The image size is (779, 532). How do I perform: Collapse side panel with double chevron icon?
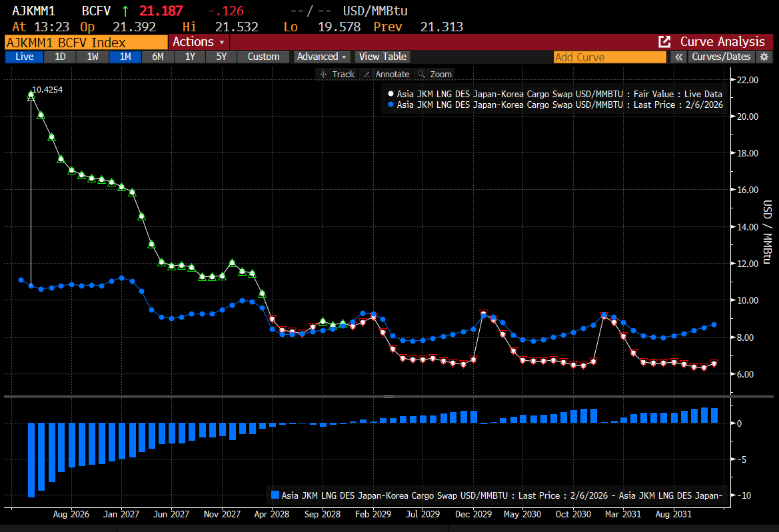click(678, 57)
